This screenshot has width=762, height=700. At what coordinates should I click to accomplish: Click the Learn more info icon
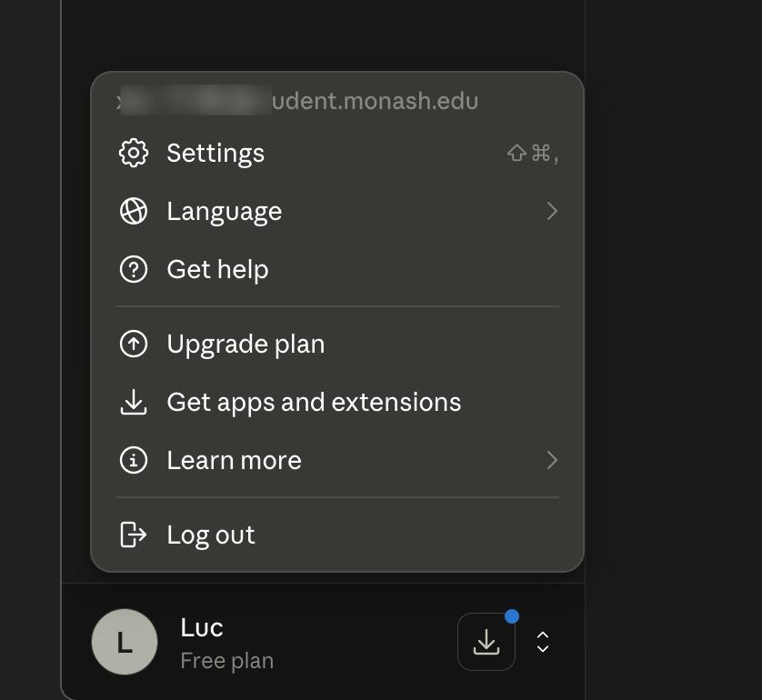pos(133,460)
